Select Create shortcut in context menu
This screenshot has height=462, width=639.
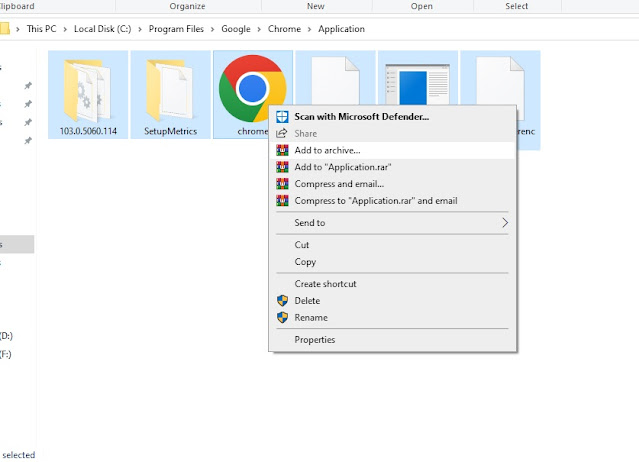392,284
